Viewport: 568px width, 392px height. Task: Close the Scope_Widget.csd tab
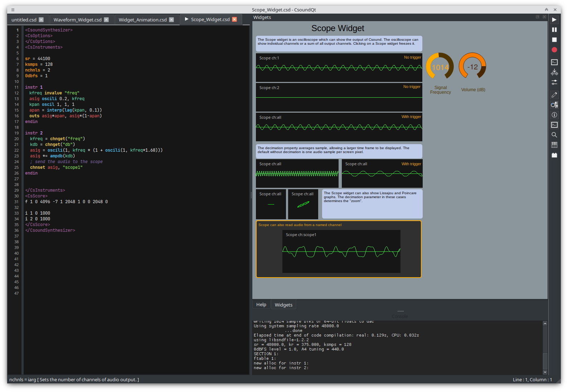[234, 19]
